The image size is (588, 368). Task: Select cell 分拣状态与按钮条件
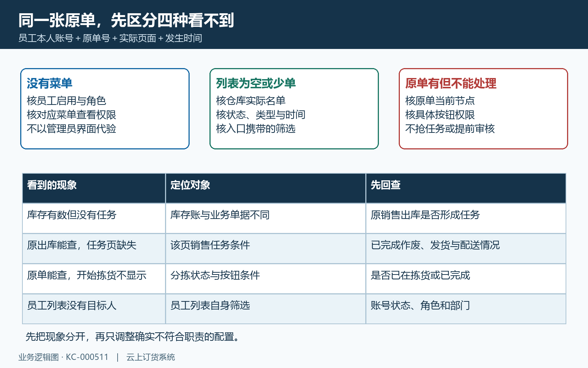coord(266,279)
